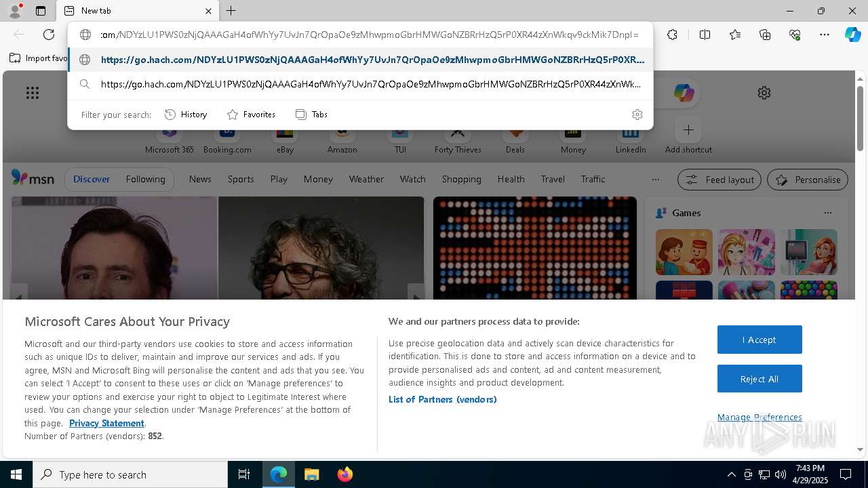This screenshot has height=488, width=868.
Task: Open Manage Preferences link
Action: coord(759,417)
